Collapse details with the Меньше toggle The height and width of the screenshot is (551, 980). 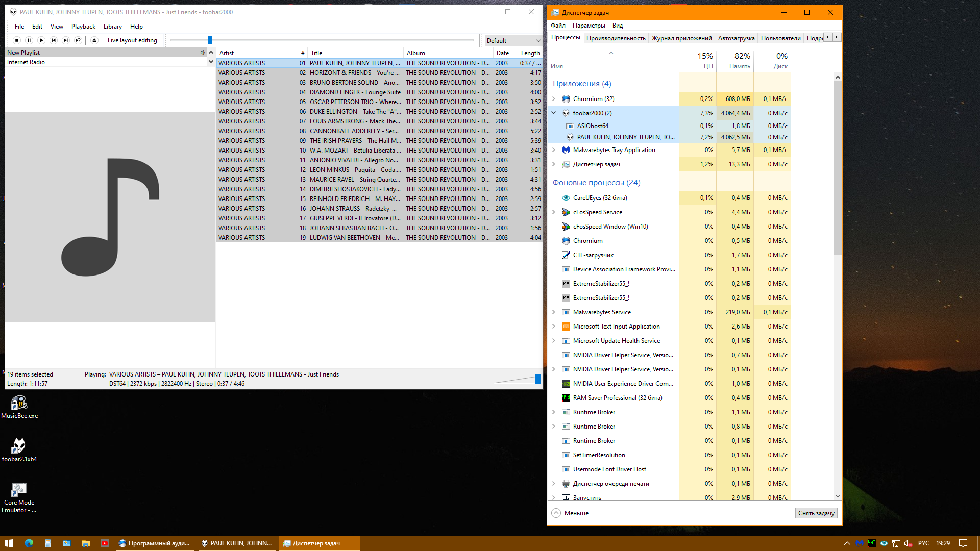570,513
